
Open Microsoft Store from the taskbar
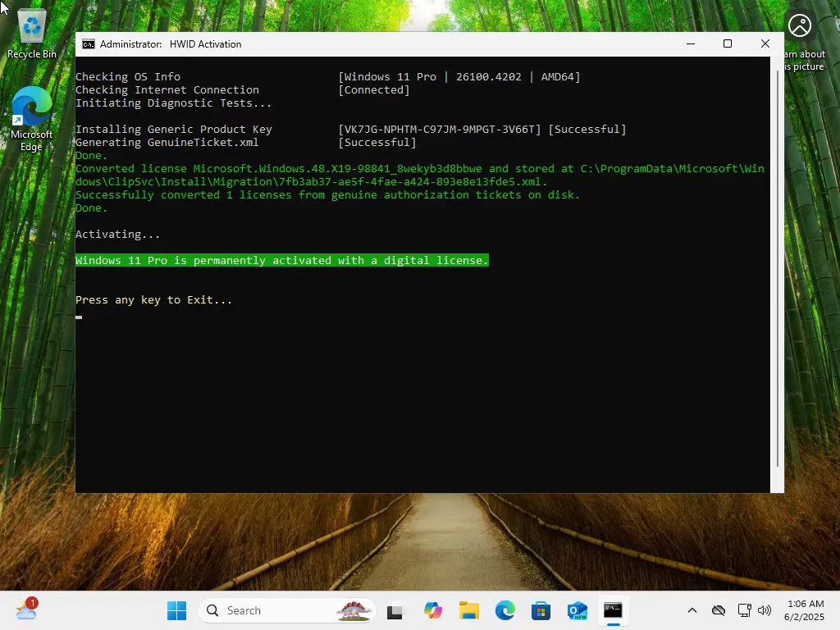coord(541,610)
